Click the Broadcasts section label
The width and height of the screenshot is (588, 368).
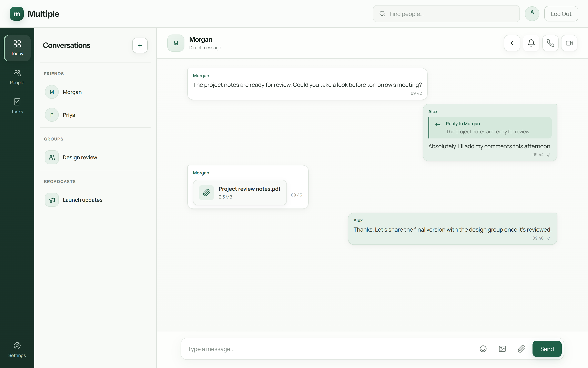coord(60,182)
